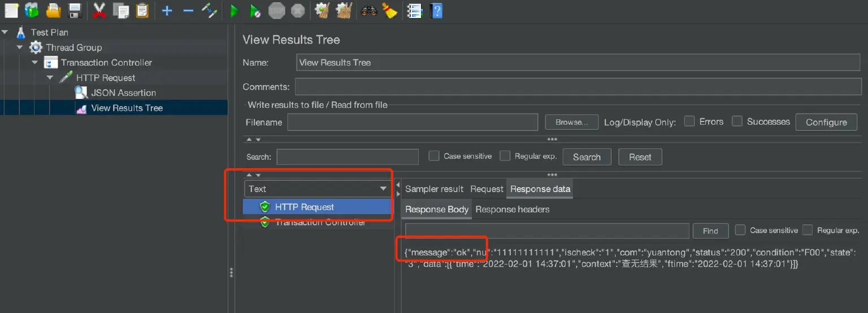Click the Thread Group gear icon
This screenshot has height=313, width=868.
[x=36, y=47]
